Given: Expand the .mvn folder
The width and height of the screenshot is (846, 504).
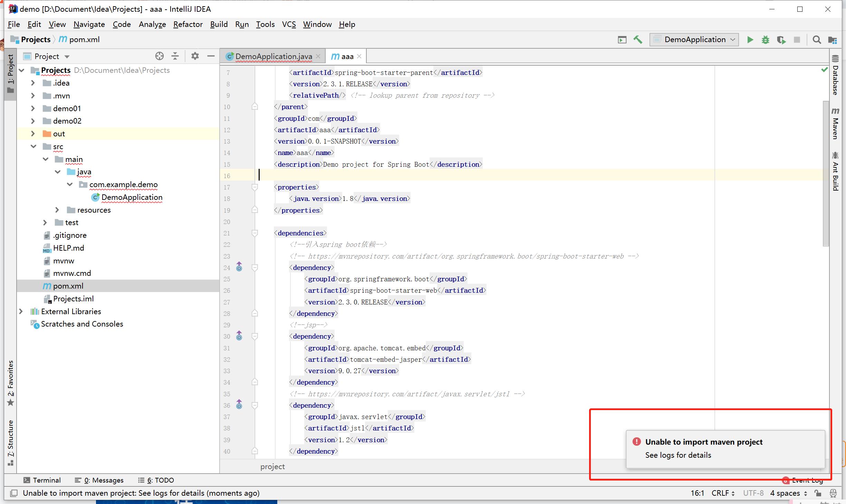Looking at the screenshot, I should (33, 96).
